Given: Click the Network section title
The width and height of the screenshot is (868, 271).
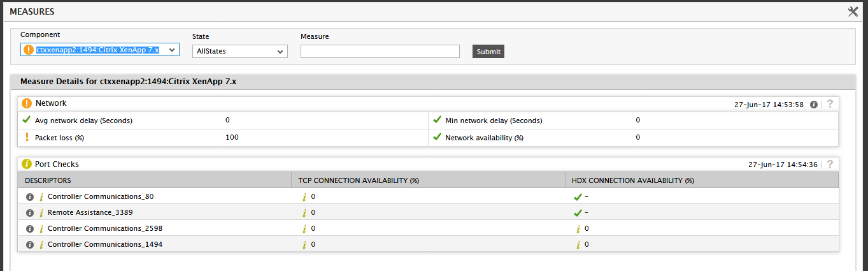Looking at the screenshot, I should 51,103.
